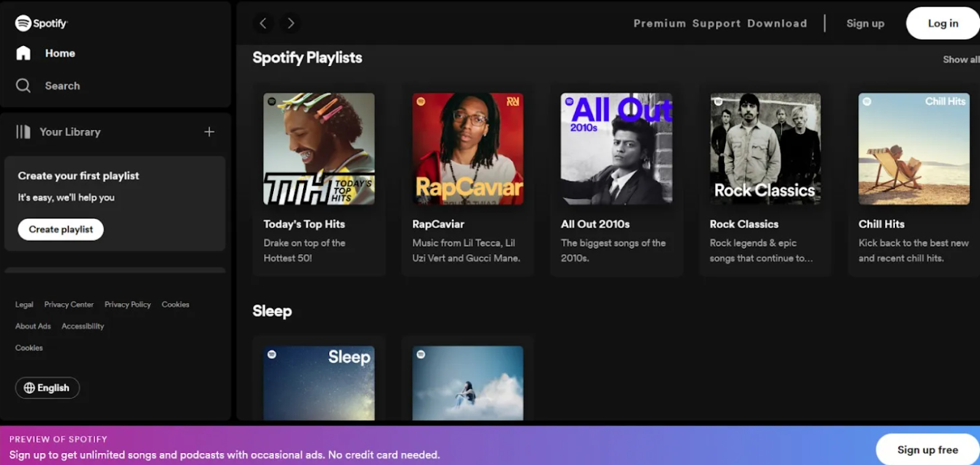
Task: Click All Out 2010s title text
Action: (595, 224)
